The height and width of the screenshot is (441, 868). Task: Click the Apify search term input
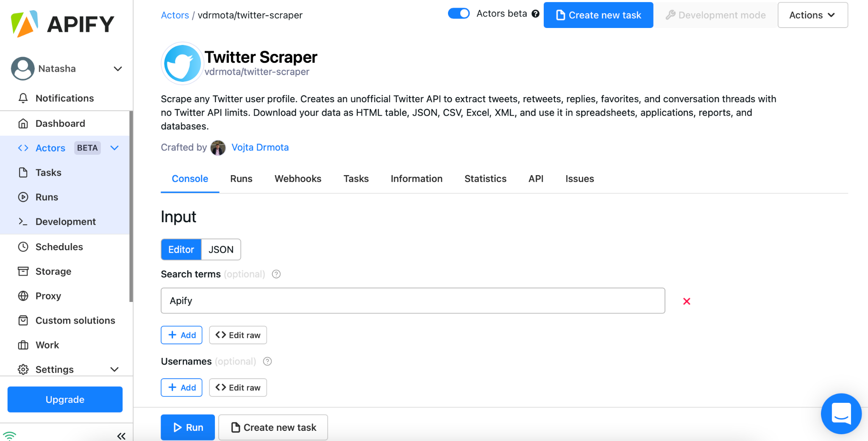click(x=413, y=301)
